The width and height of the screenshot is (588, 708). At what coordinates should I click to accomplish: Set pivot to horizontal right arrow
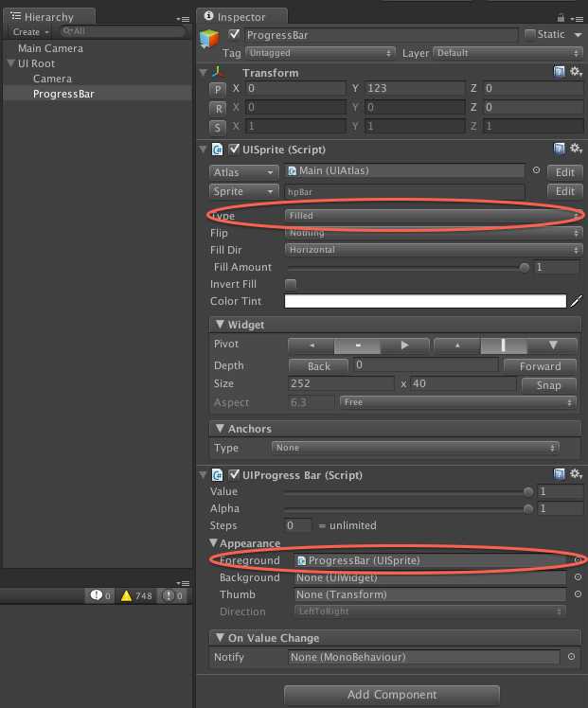point(404,345)
